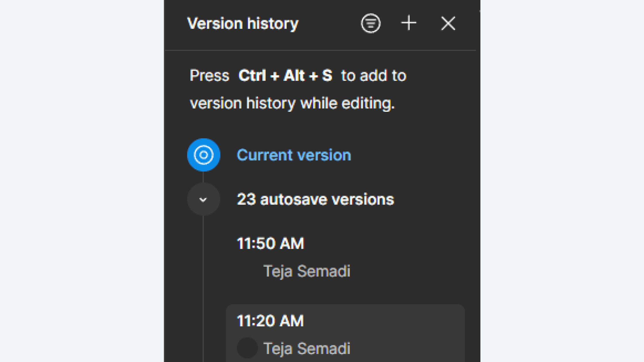Collapse the autosave versions chevron
Screen dimensions: 644x362
click(203, 199)
